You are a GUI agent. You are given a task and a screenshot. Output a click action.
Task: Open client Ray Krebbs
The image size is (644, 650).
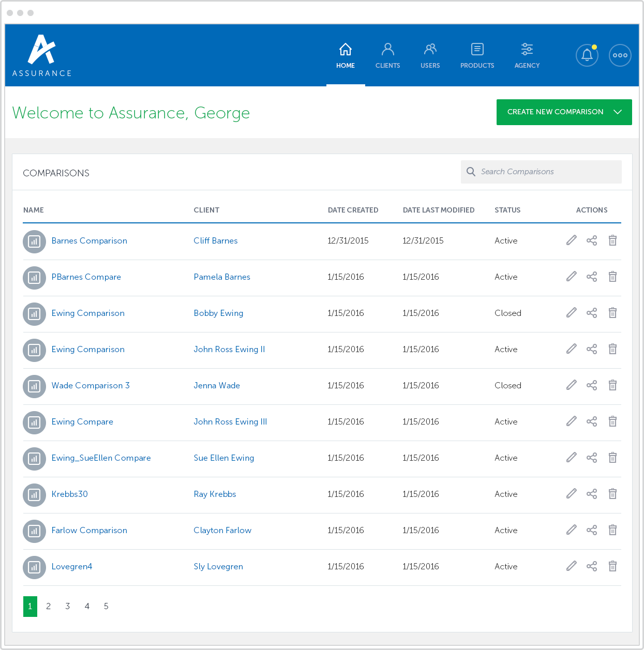point(215,494)
